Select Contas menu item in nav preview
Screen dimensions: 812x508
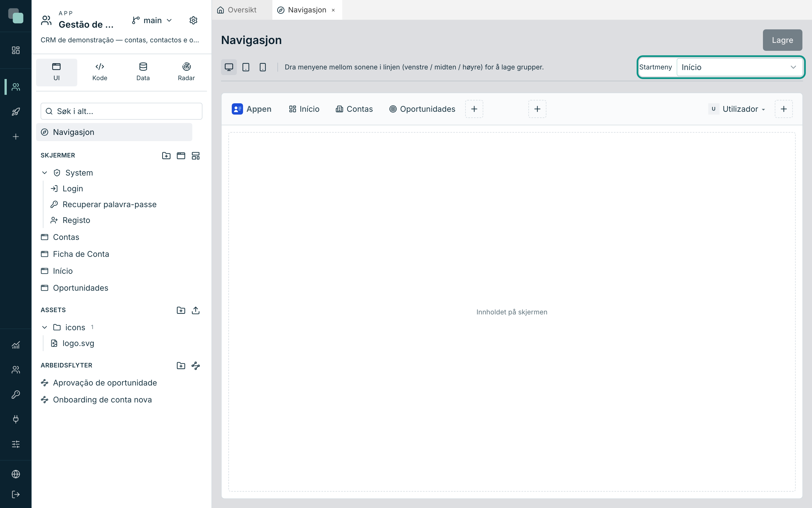click(354, 109)
